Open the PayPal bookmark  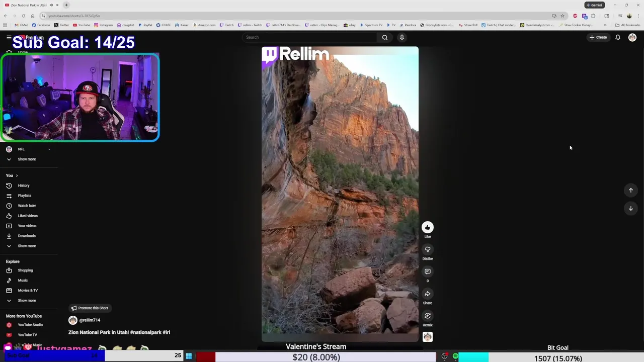(x=145, y=25)
